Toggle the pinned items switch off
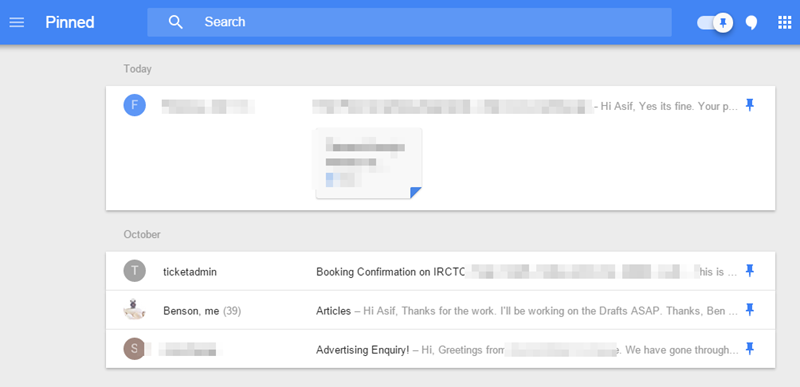This screenshot has width=800, height=387. coord(715,22)
